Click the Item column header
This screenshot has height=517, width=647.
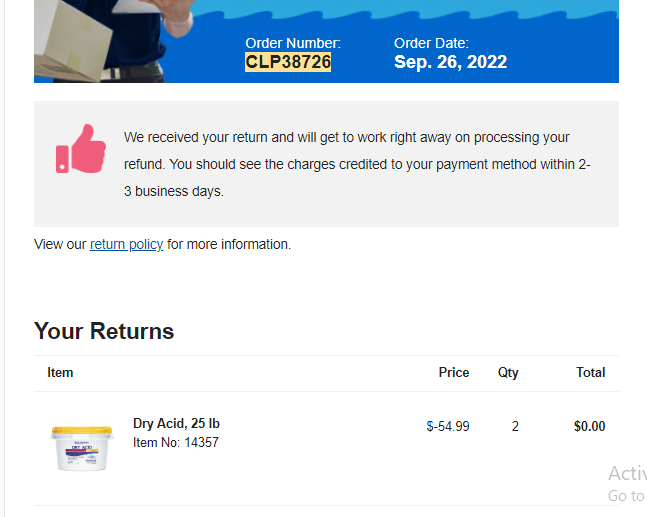[60, 373]
